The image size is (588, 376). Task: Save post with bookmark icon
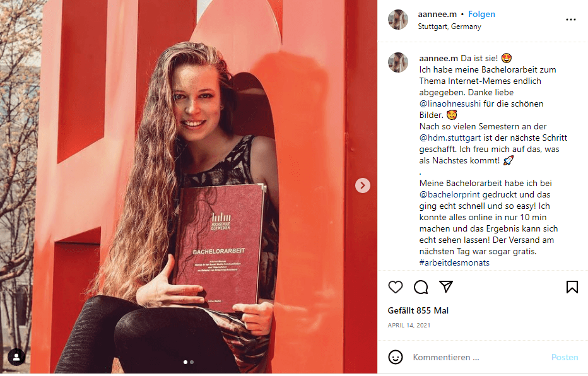[572, 287]
